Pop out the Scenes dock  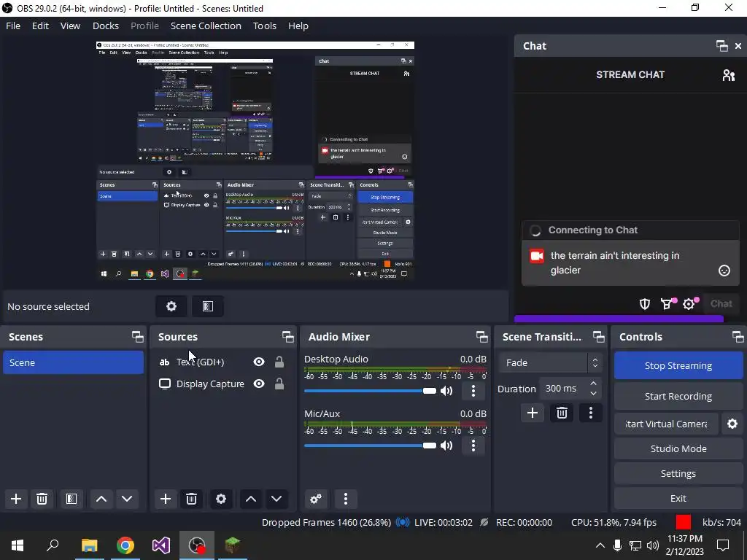138,337
